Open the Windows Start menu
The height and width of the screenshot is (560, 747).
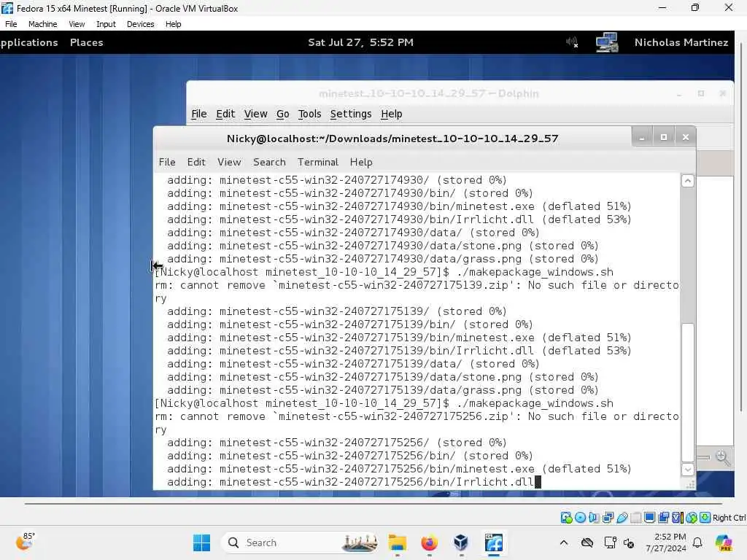[x=201, y=542]
